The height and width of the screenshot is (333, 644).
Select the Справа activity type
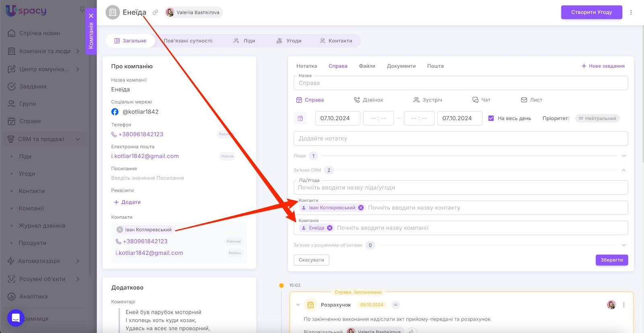[x=310, y=100]
